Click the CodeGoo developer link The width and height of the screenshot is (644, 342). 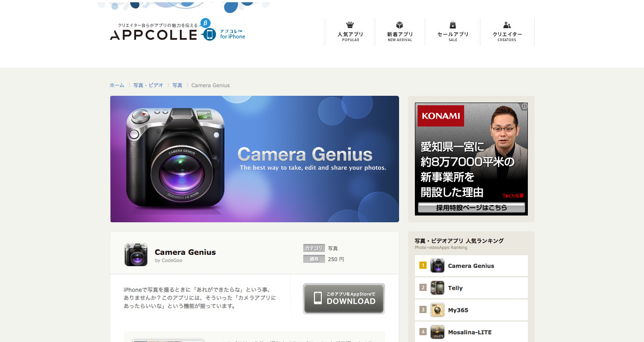(x=172, y=261)
